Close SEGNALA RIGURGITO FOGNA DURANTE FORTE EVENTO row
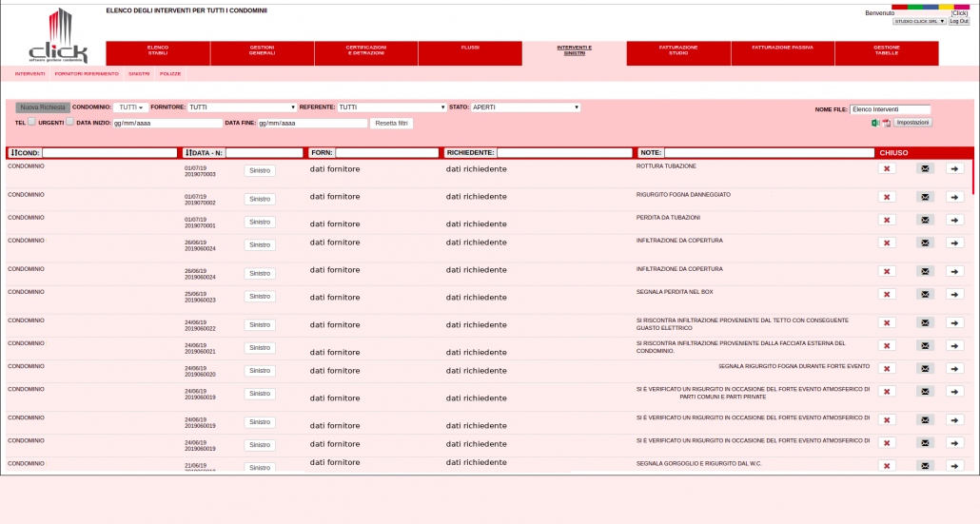Viewport: 980px width, 524px height. (x=887, y=368)
